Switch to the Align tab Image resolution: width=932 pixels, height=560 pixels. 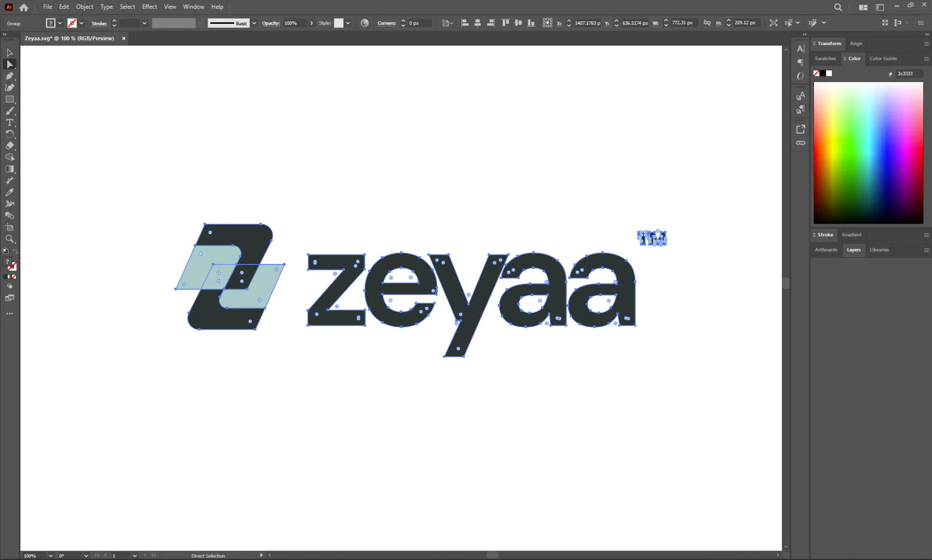[856, 43]
